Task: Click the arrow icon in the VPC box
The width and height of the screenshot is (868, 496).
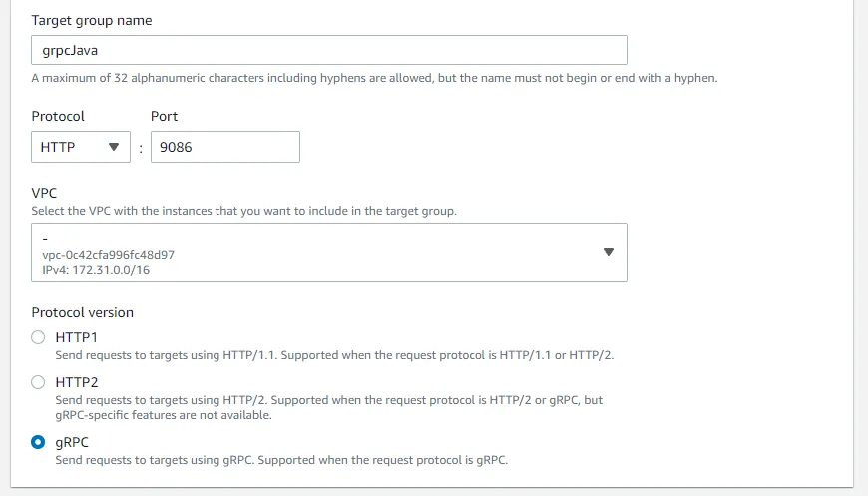Action: (609, 252)
